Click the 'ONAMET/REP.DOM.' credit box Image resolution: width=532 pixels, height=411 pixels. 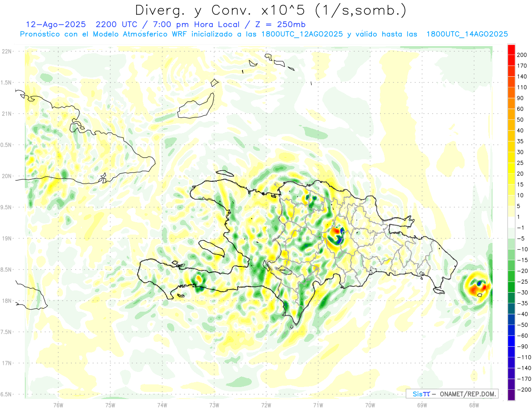[x=452, y=394]
